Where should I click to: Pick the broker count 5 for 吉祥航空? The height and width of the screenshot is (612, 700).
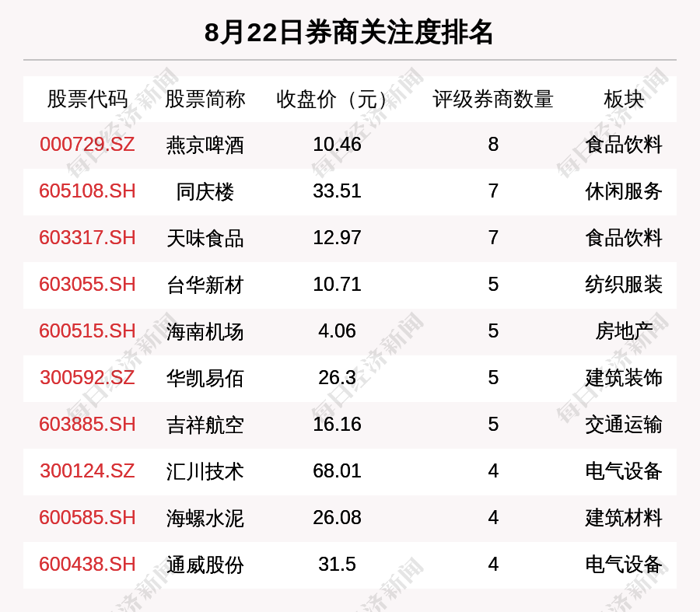coord(493,424)
